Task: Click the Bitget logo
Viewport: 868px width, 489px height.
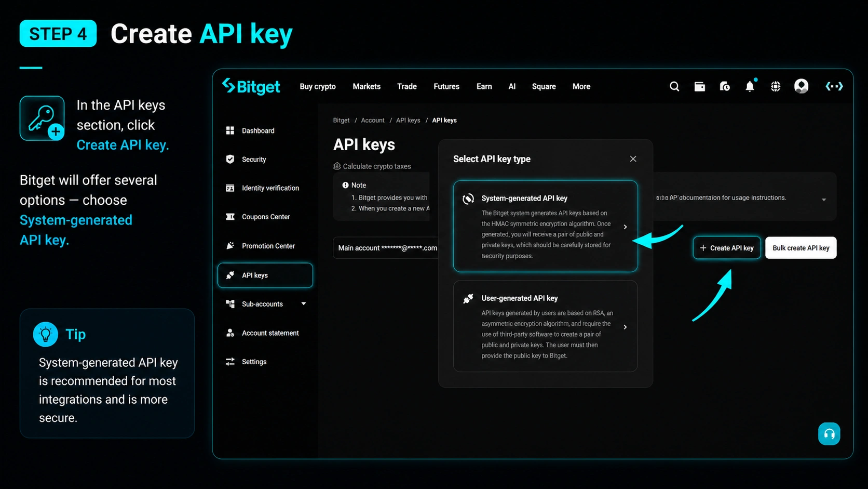Action: click(x=251, y=86)
